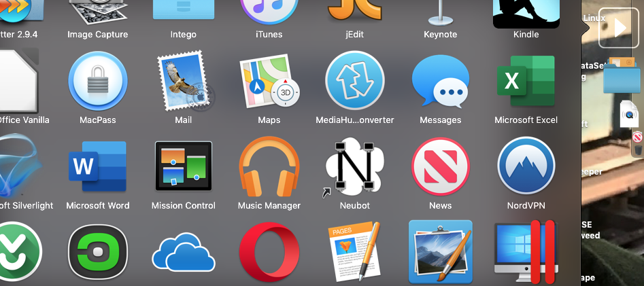This screenshot has width=644, height=286.
Task: Click the 'Microsoft Word' label text
Action: (x=98, y=206)
